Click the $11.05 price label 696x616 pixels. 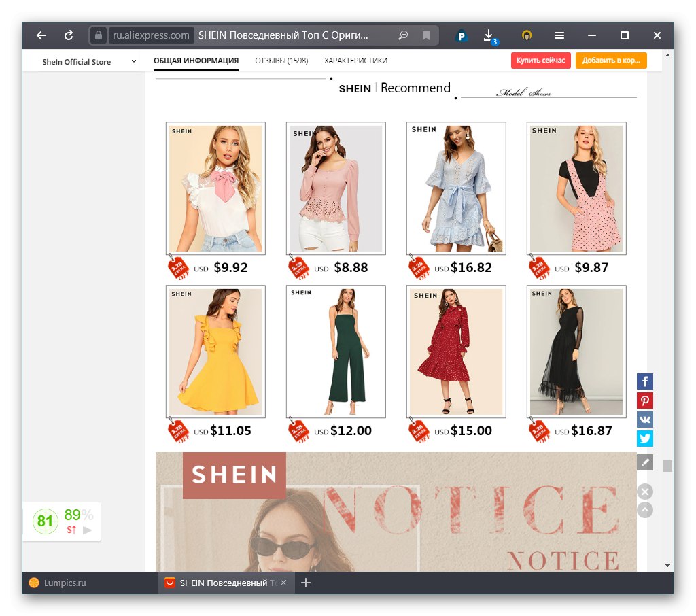[x=230, y=430]
